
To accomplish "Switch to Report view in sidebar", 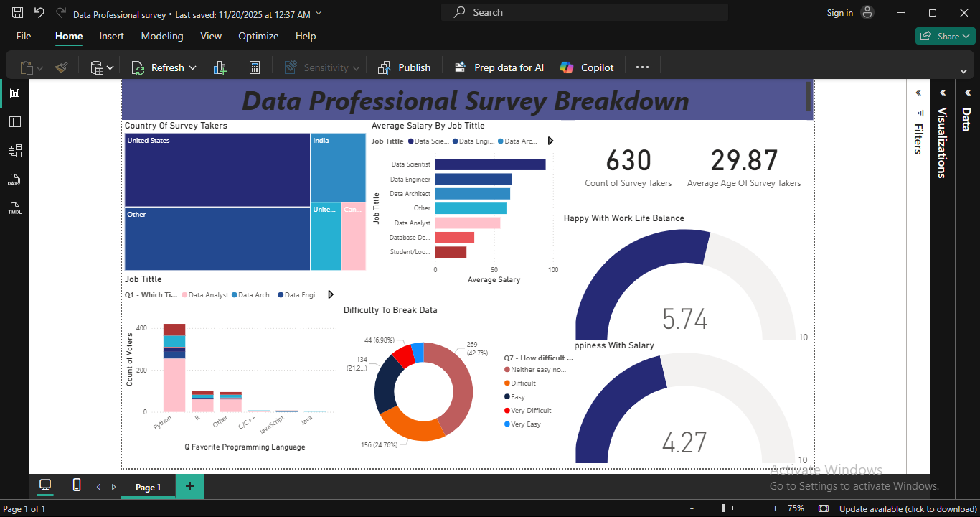I will coord(15,93).
